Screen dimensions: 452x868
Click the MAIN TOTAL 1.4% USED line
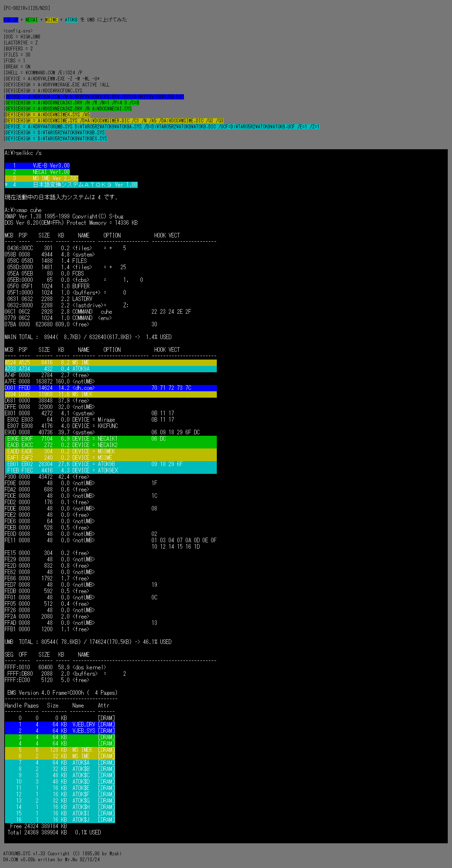[x=88, y=337]
